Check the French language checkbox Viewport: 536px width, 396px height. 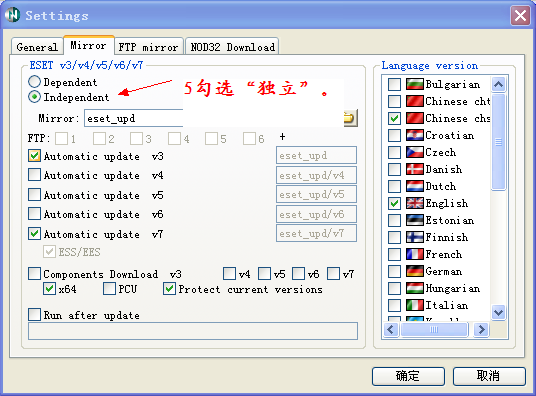pos(394,254)
